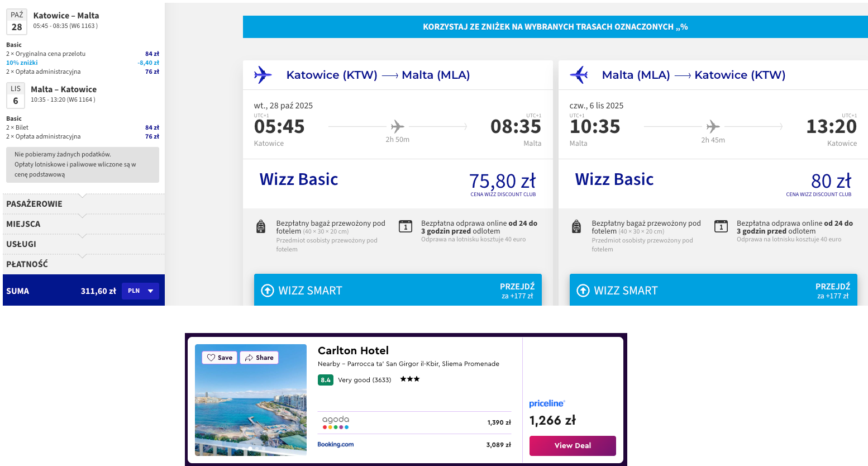Click the 2h 50m flight duration
The image size is (868, 466).
[x=397, y=140]
